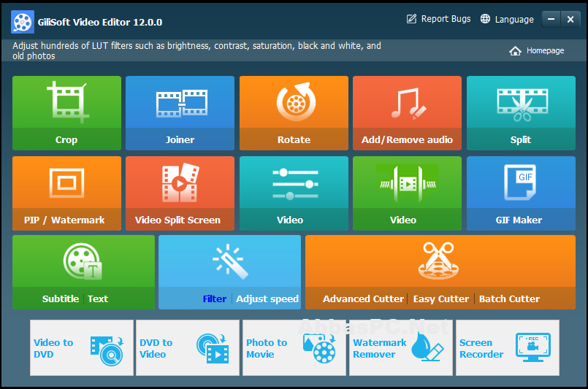588x389 pixels.
Task: Click the Video tile's compress icon
Action: [408, 184]
